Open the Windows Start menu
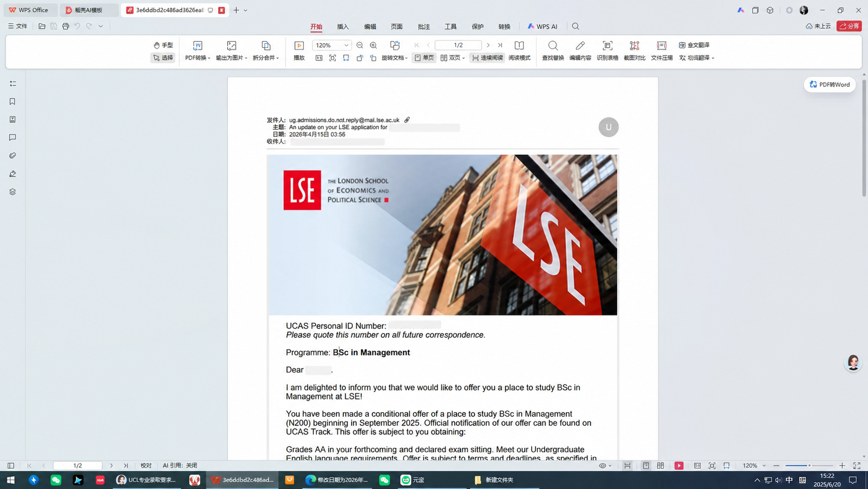 click(x=11, y=480)
